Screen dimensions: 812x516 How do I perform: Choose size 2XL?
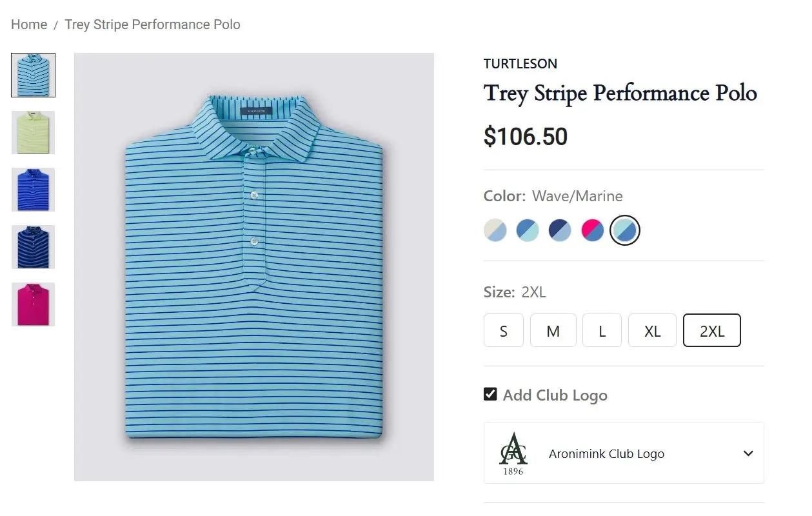pyautogui.click(x=712, y=331)
